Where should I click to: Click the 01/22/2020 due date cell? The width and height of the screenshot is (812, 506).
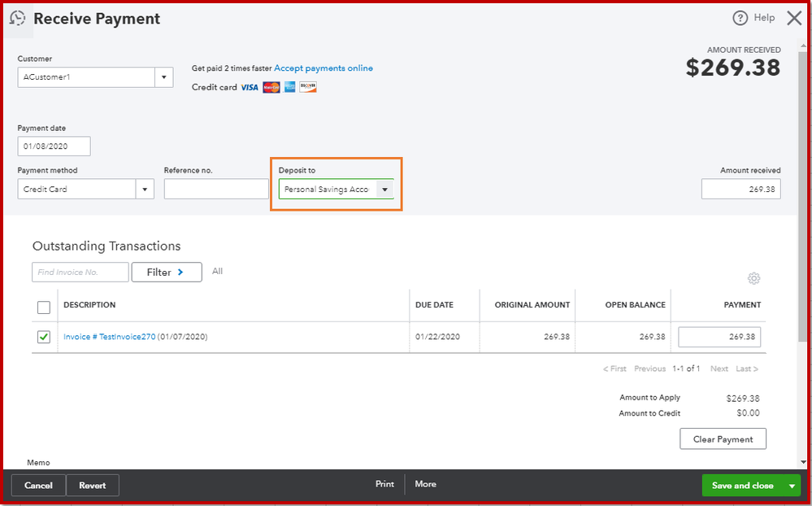pos(437,337)
